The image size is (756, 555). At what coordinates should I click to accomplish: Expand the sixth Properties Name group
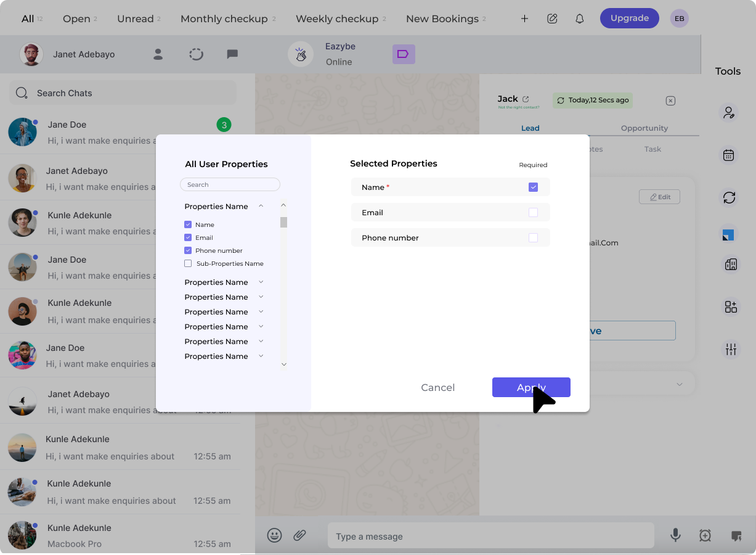point(261,341)
